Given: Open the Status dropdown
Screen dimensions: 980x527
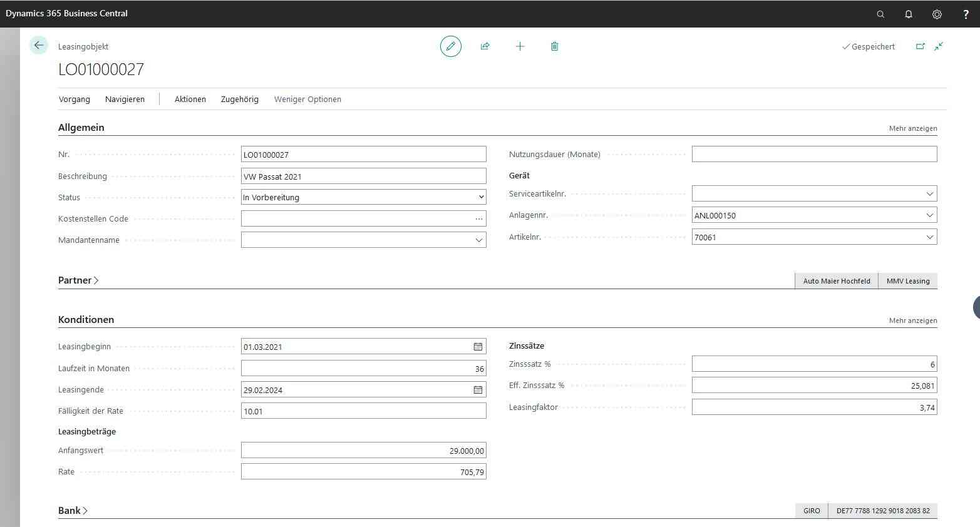Looking at the screenshot, I should click(481, 197).
